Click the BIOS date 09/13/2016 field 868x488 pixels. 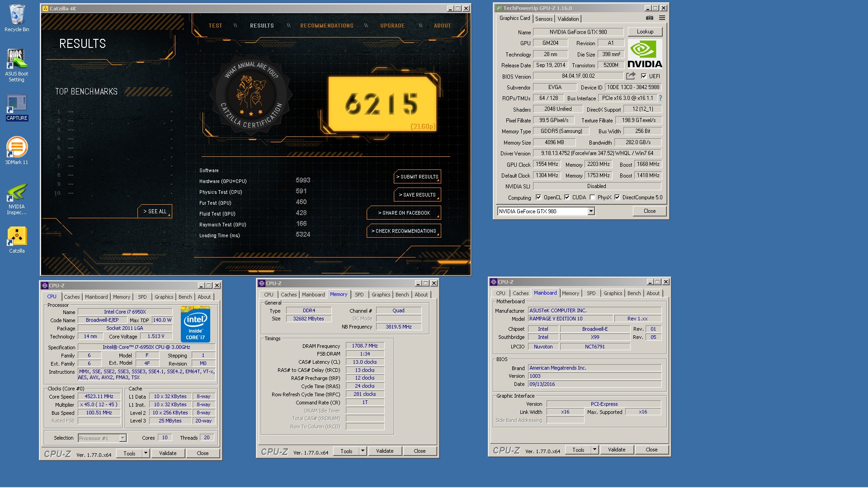tap(594, 384)
